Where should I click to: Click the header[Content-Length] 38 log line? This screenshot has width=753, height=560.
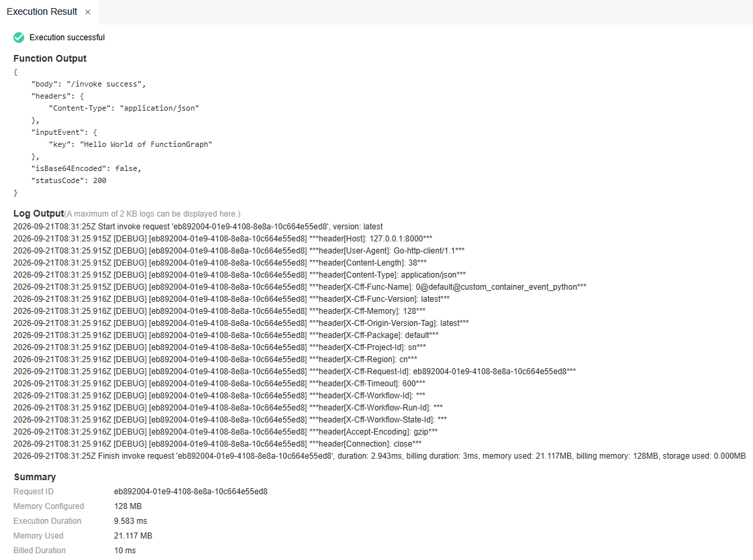220,262
